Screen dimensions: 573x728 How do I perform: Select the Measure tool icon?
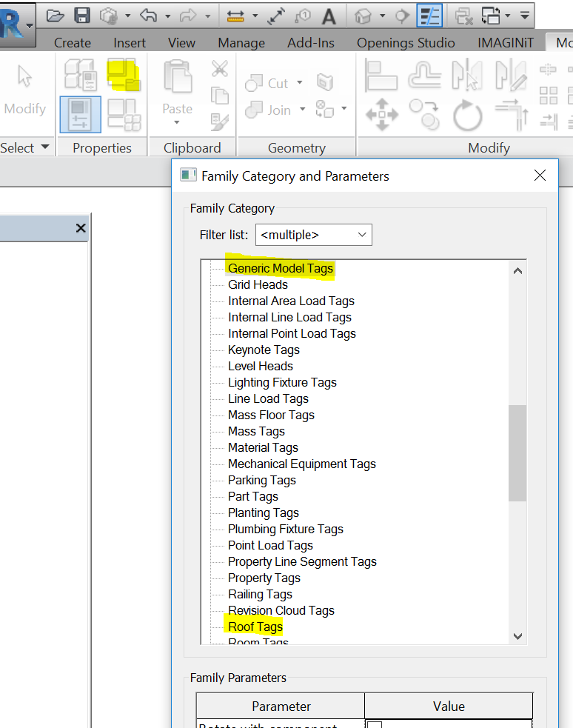pos(235,16)
